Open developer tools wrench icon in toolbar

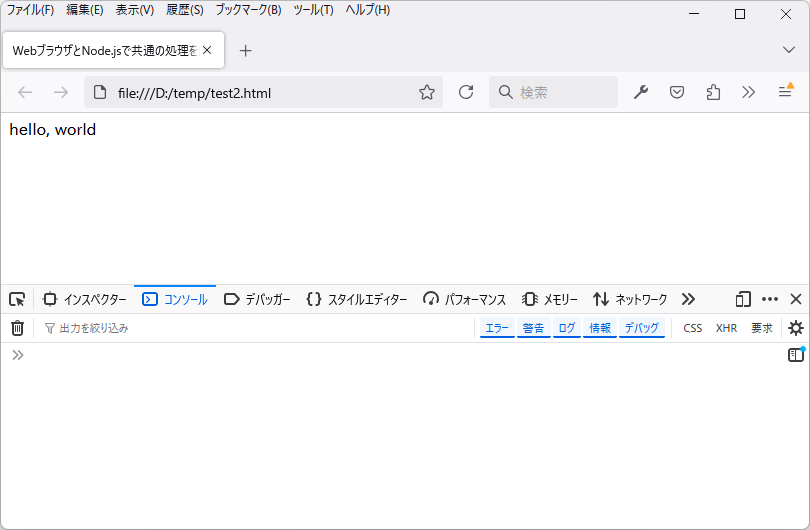(641, 92)
